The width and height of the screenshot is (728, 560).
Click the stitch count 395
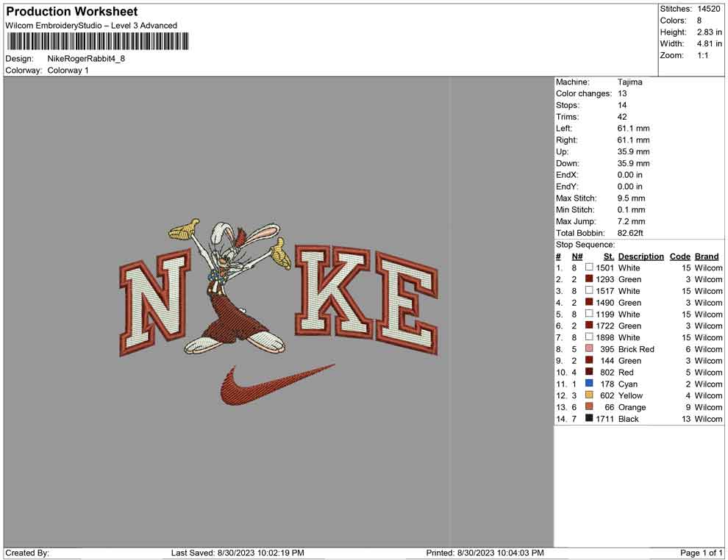point(607,349)
